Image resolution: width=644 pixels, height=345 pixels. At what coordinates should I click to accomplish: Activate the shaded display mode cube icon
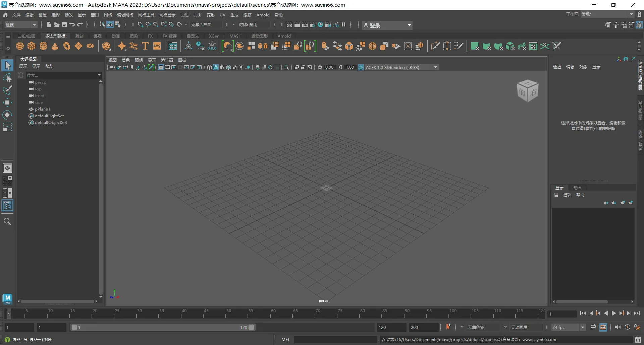pos(216,67)
